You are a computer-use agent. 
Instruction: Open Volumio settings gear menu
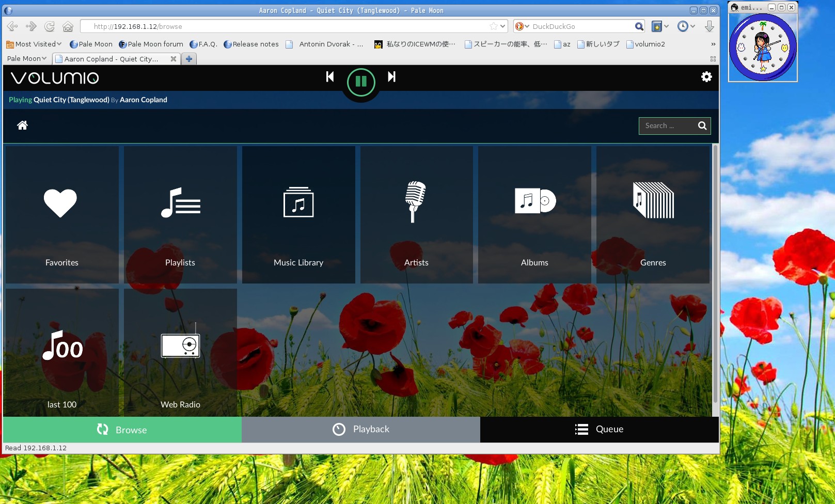[706, 77]
